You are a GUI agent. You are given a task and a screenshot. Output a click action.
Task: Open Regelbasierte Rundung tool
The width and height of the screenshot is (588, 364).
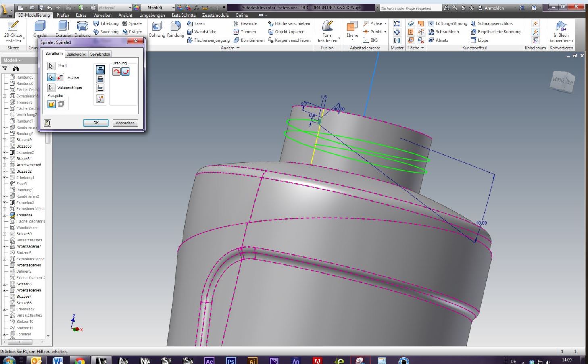pos(495,32)
